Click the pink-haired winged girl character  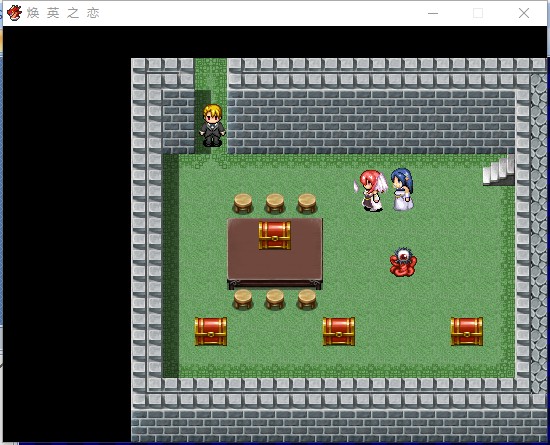point(372,190)
